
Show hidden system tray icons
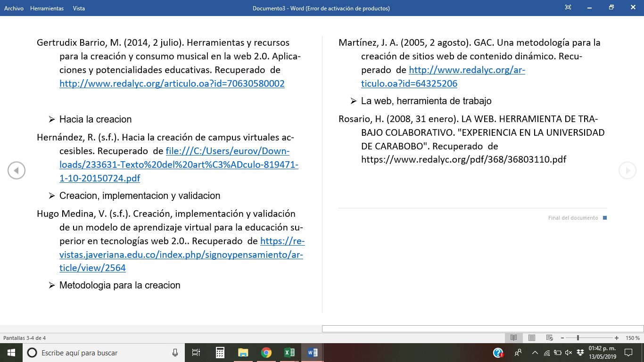tap(535, 353)
